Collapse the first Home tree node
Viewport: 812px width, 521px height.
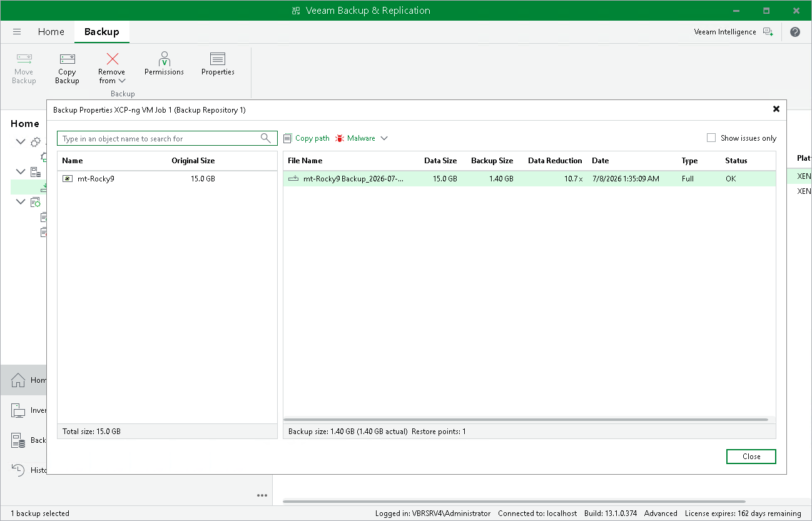tap(21, 142)
